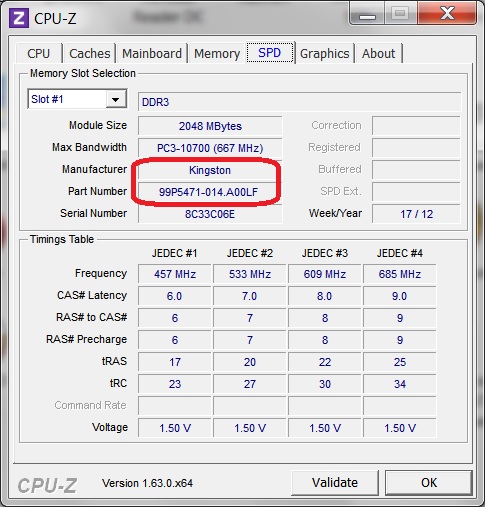This screenshot has width=485, height=507.
Task: Open the Caches tab
Action: click(90, 53)
